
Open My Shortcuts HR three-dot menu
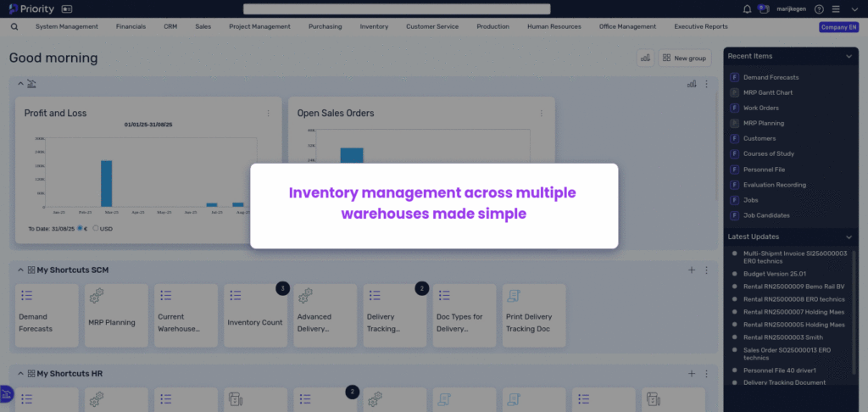coord(706,374)
